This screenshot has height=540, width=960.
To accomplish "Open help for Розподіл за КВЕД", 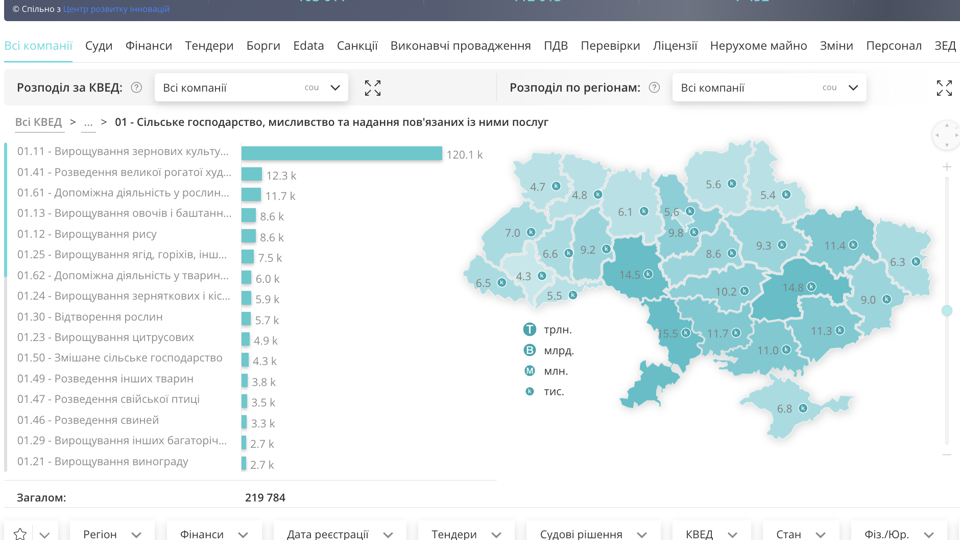I will 137,88.
